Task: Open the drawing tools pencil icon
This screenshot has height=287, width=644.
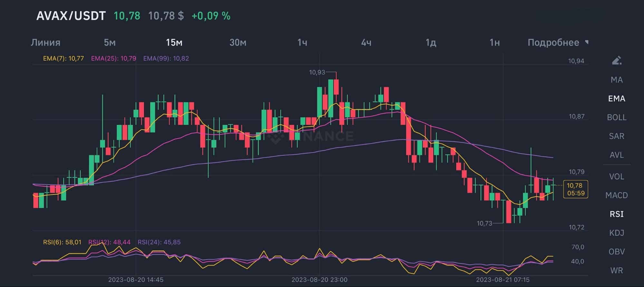Action: point(617,60)
